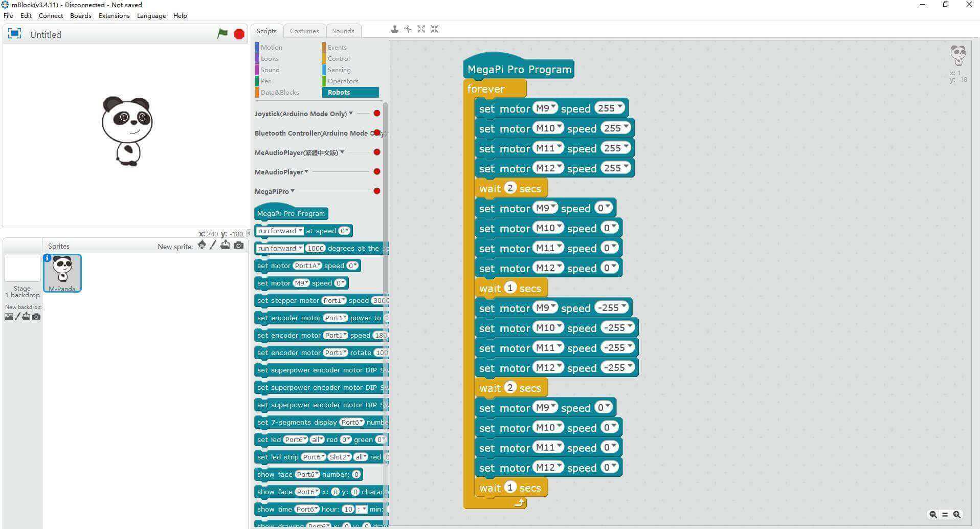Select the Events block category
The image size is (980, 529).
(337, 47)
